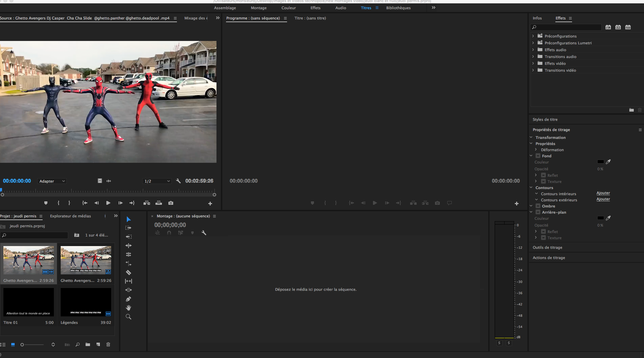Viewport: 644px width, 358px height.
Task: Enable the Arrière-plan checkbox
Action: [x=538, y=212]
